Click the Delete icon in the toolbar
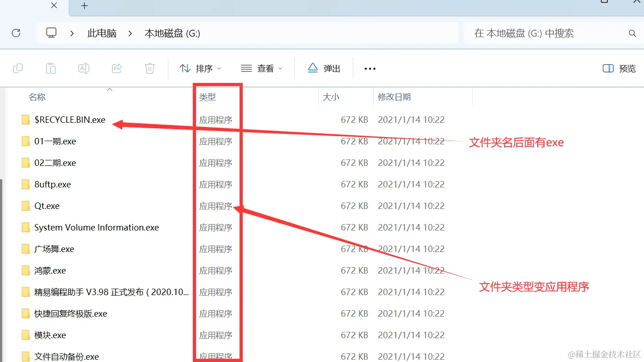This screenshot has height=362, width=644. point(150,68)
